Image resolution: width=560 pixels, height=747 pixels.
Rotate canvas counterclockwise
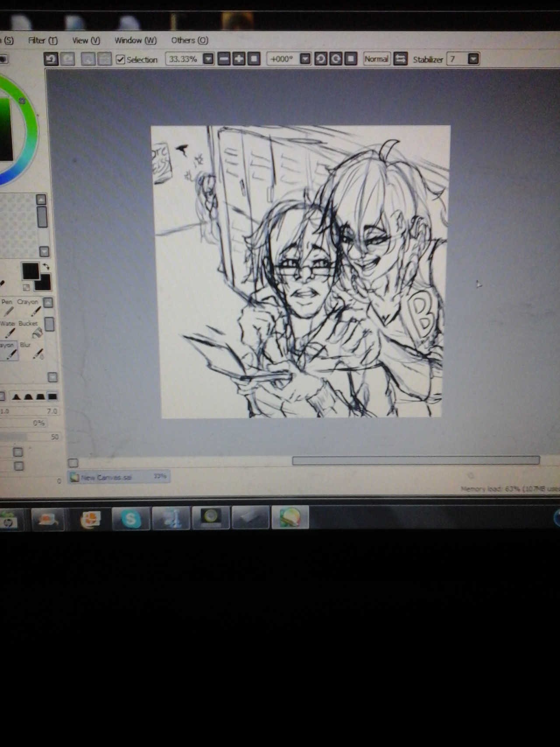(320, 59)
